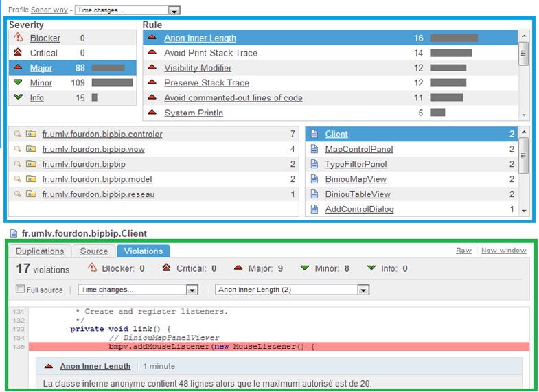The width and height of the screenshot is (539, 392).
Task: Open the Raw view link
Action: [x=463, y=251]
